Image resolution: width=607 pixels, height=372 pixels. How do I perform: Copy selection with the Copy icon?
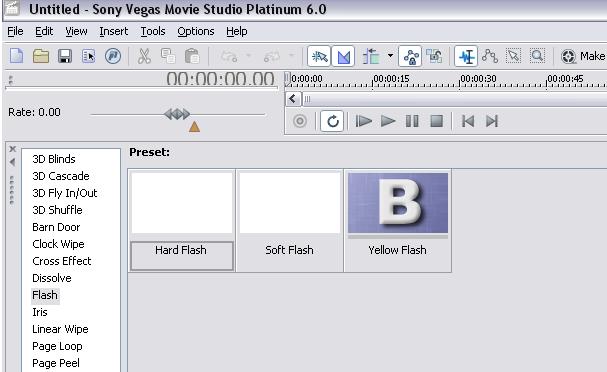tap(168, 57)
